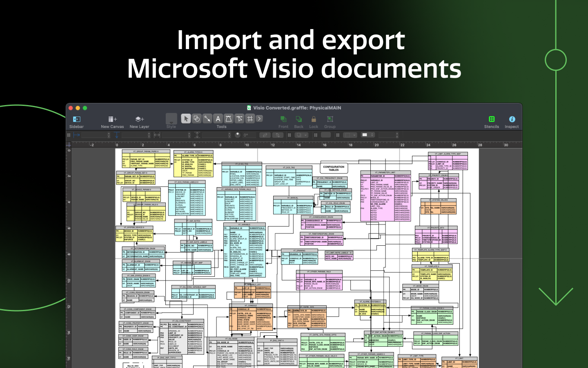
Task: Select the VT_DETERMINATION_ENUM table header
Action: [x=143, y=248]
